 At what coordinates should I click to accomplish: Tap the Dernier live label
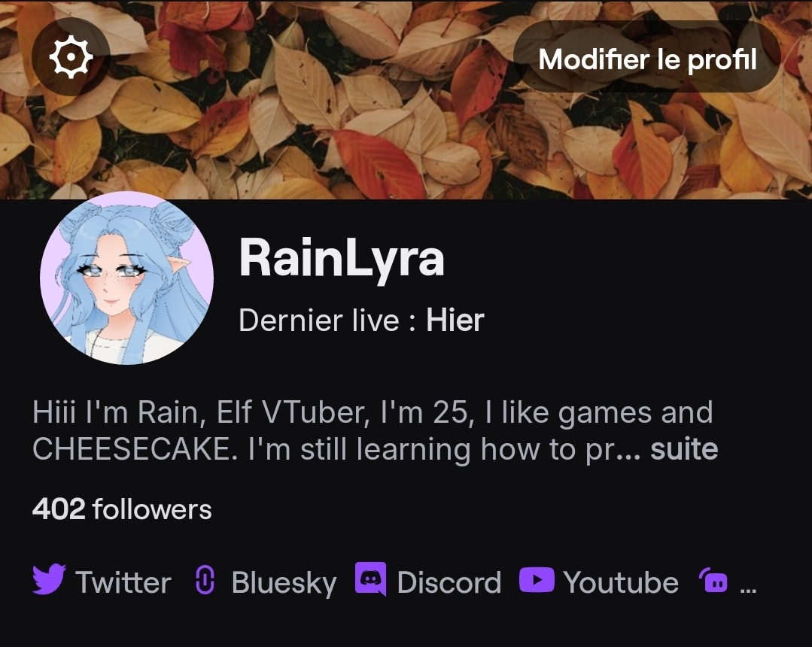(327, 320)
